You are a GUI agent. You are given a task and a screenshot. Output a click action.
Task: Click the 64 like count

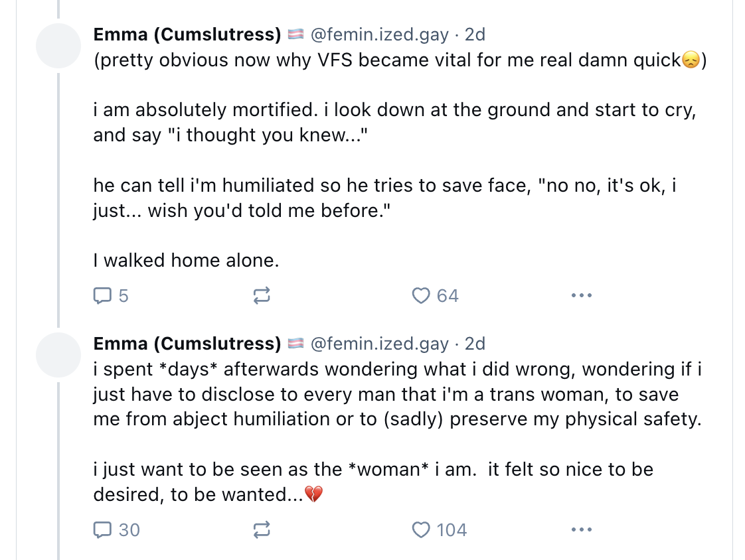(448, 296)
